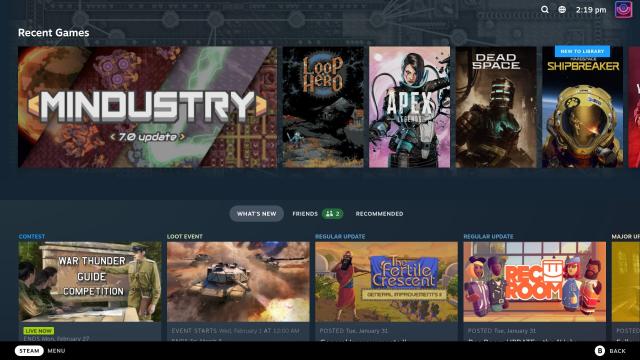Click 'Regular Update' label above Rec Room
640x360 pixels.
pyautogui.click(x=488, y=236)
